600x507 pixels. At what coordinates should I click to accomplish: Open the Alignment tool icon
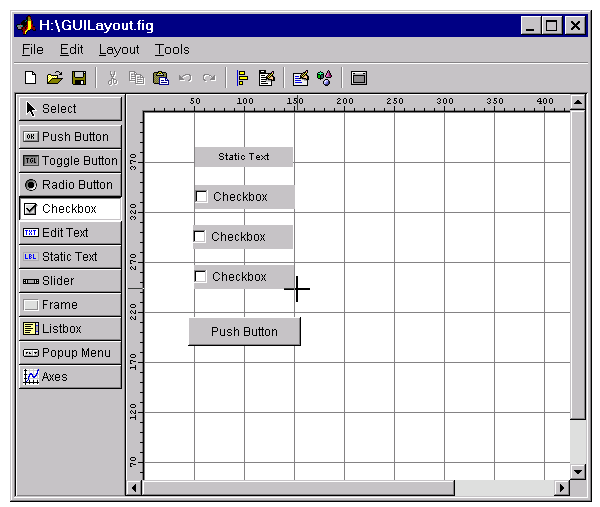coord(242,78)
